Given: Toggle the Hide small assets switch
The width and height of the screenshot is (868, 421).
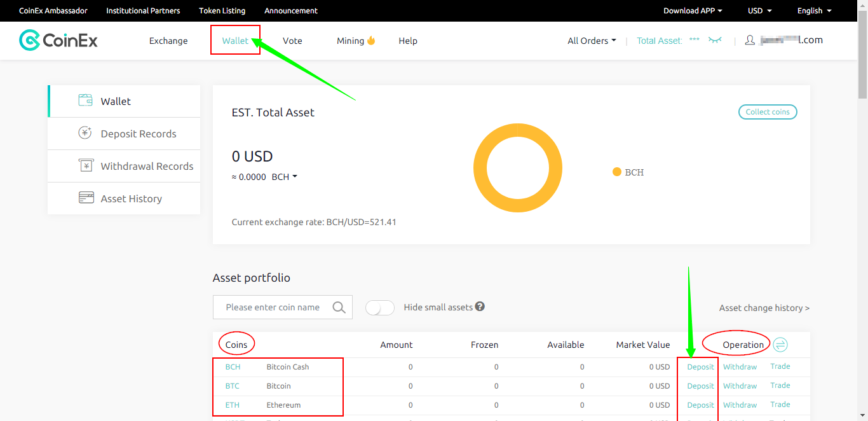Looking at the screenshot, I should 380,307.
